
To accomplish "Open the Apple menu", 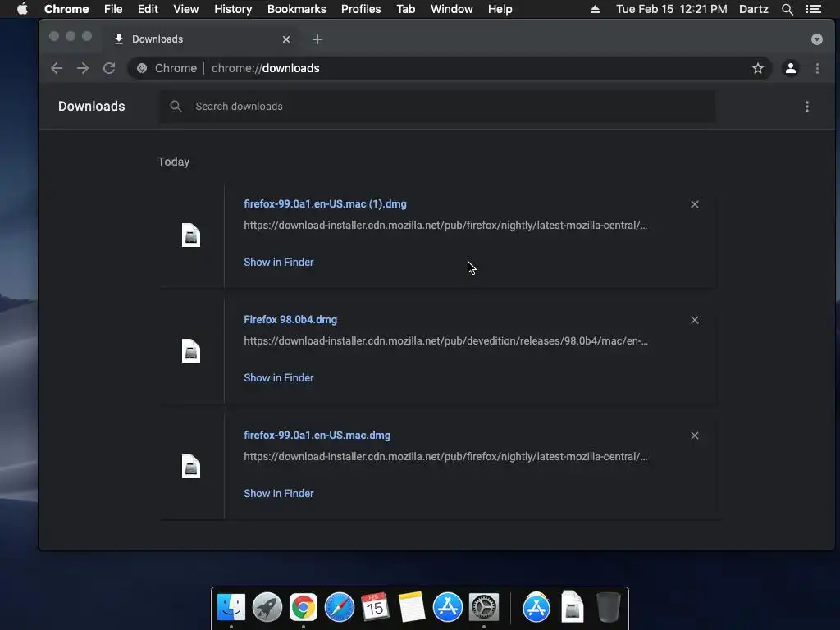I will 22,9.
